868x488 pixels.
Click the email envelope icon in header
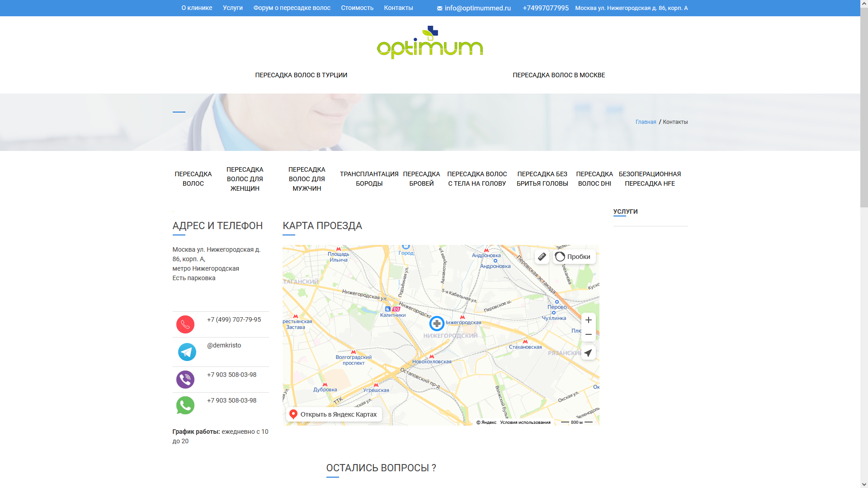(x=439, y=8)
